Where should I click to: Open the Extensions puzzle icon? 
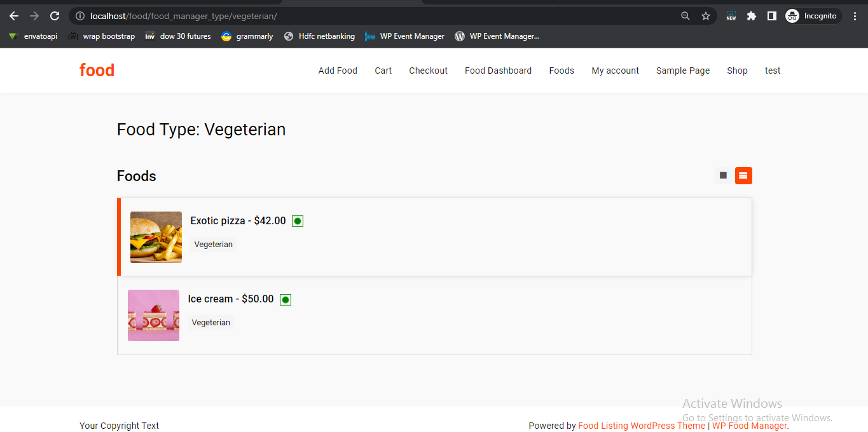752,16
